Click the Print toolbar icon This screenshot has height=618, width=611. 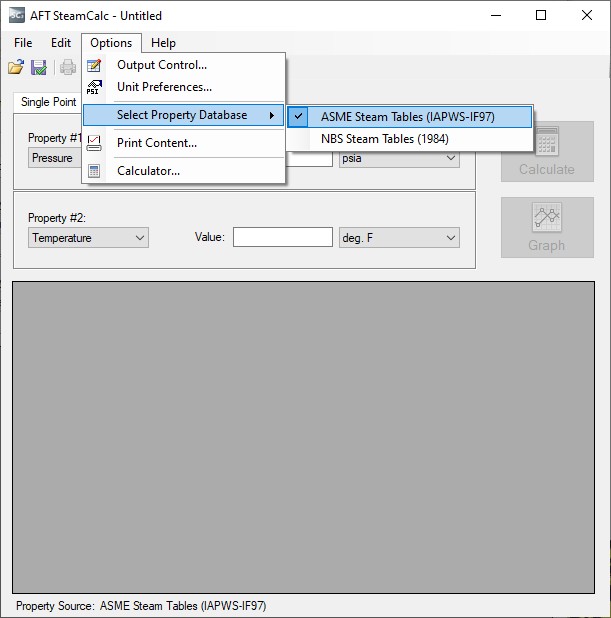coord(68,67)
